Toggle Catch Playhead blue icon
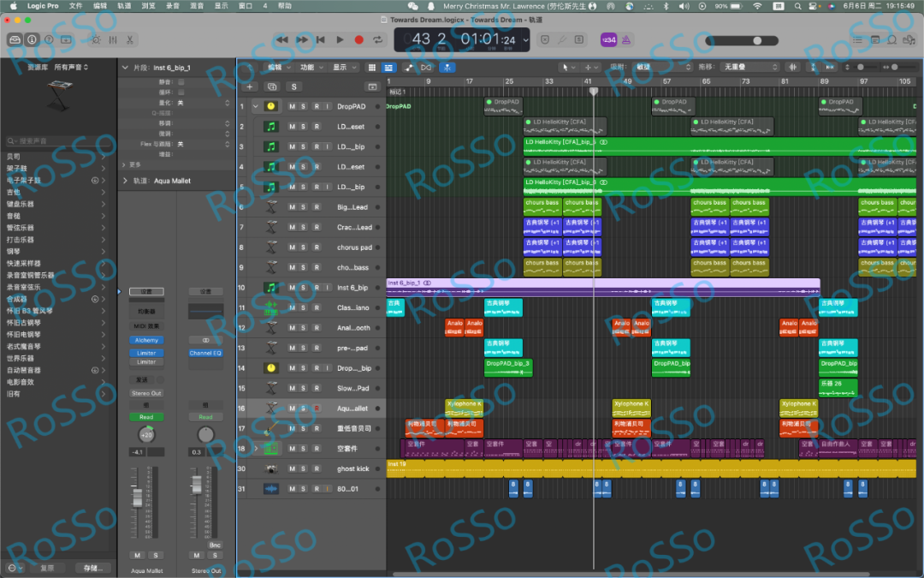924x578 pixels. (447, 68)
